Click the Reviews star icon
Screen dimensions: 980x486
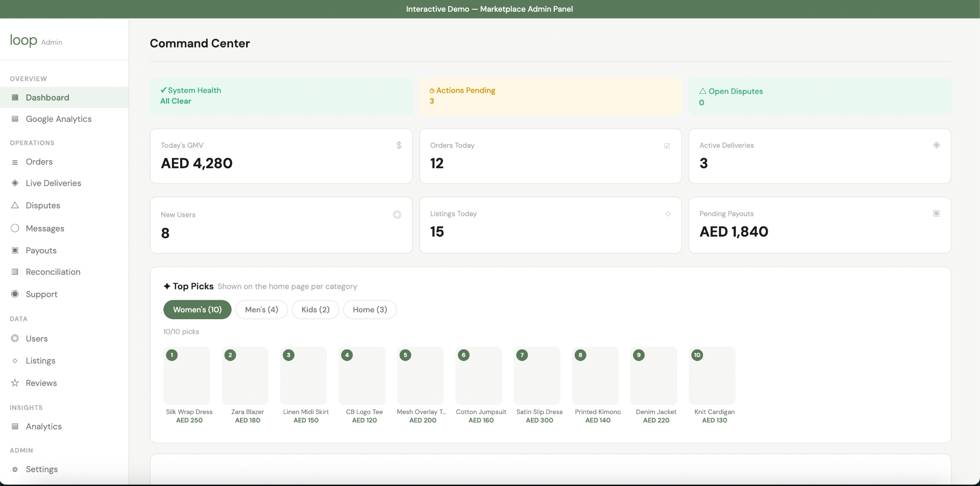pyautogui.click(x=15, y=383)
